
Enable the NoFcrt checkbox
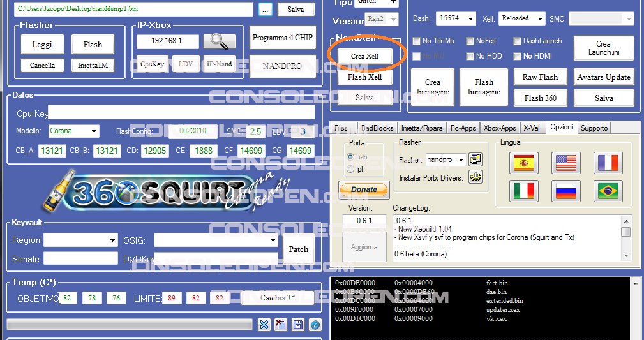470,41
